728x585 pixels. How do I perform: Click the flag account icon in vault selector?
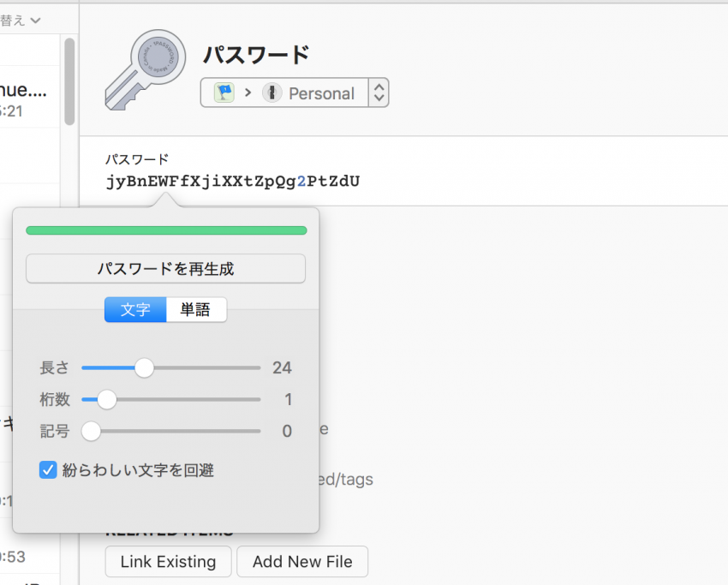click(x=224, y=93)
